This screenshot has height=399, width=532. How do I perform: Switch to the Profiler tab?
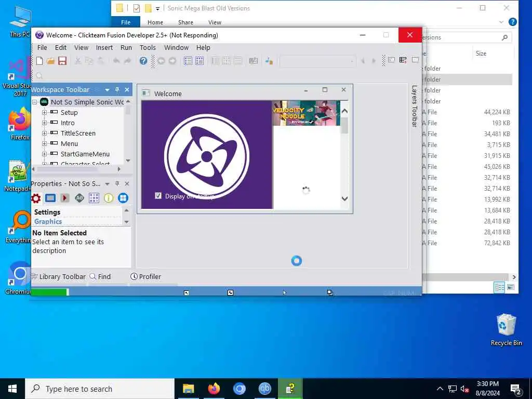pyautogui.click(x=146, y=276)
